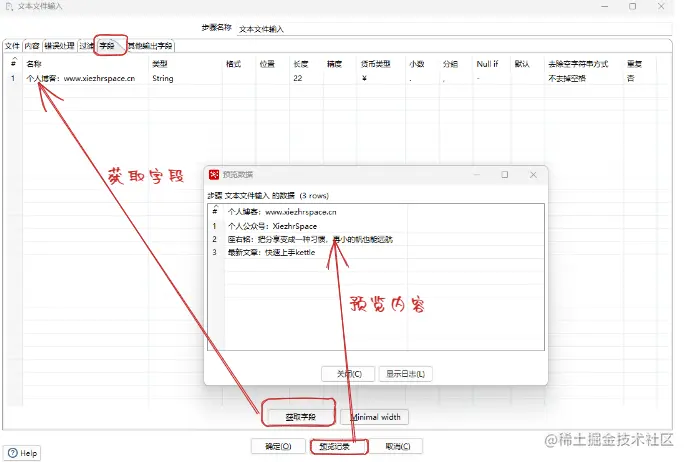Click 关闭(C) in the preview dialog

point(349,374)
